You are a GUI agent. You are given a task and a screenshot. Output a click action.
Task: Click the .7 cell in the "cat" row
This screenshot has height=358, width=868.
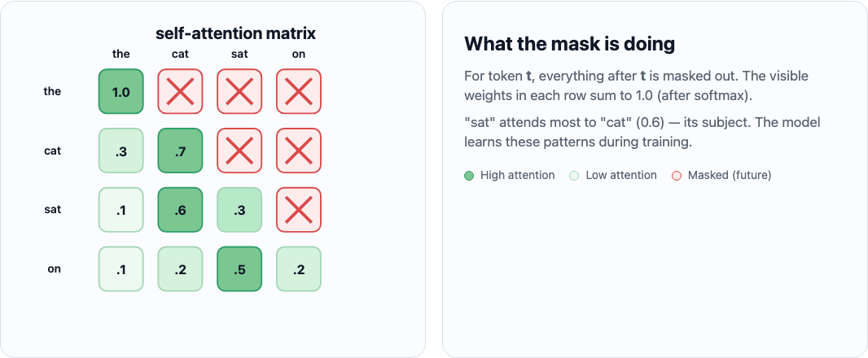[180, 151]
